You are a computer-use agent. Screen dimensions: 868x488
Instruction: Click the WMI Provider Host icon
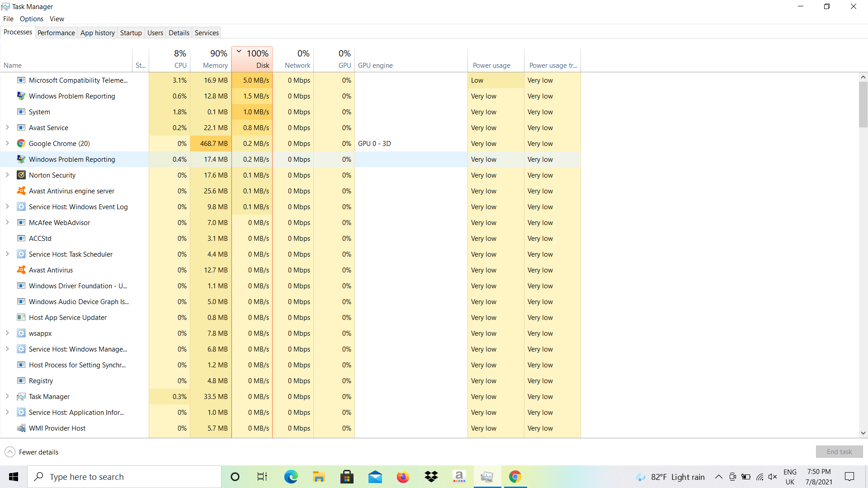pos(21,428)
